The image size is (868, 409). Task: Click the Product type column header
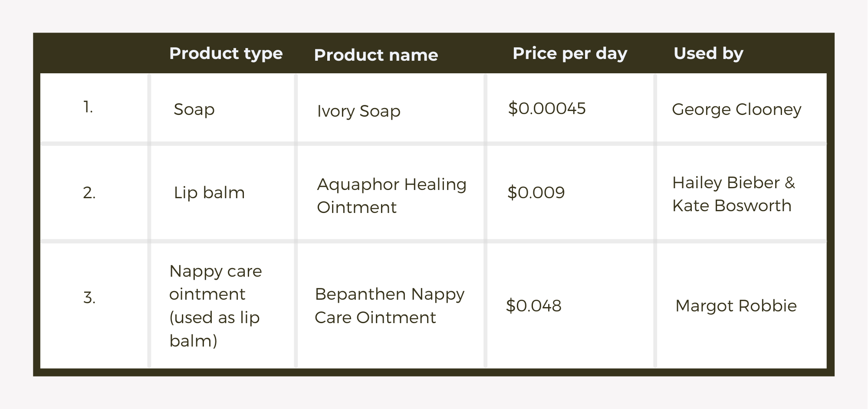(x=226, y=54)
